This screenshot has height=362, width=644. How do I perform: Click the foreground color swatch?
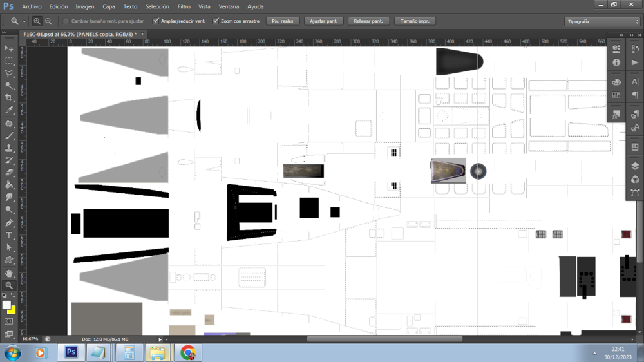click(x=6, y=305)
